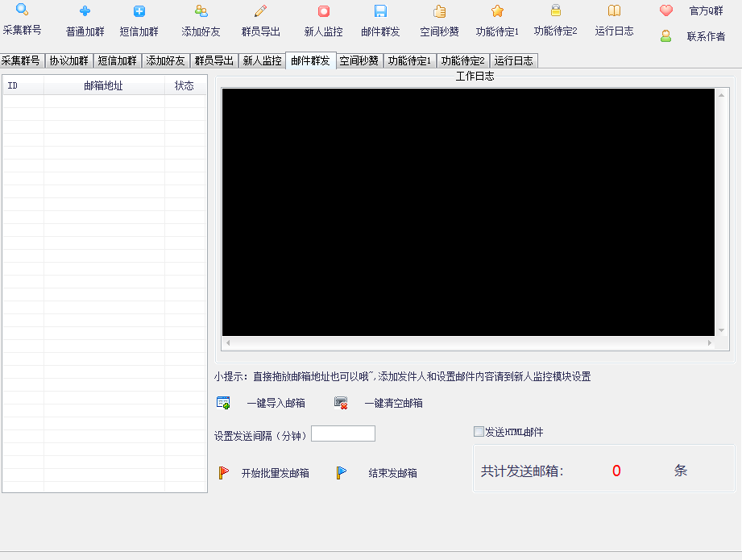Click the 功能待定1 star icon
742x560 pixels.
tap(497, 11)
